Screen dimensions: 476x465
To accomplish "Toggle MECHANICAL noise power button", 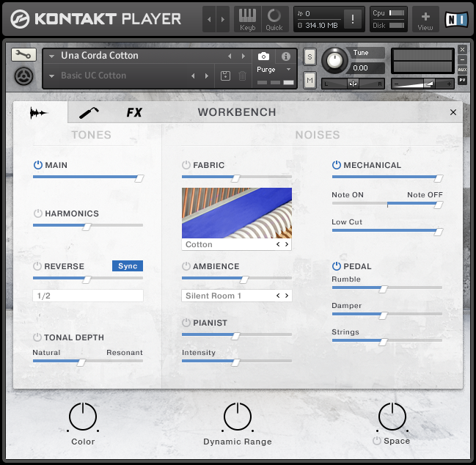I will [337, 165].
